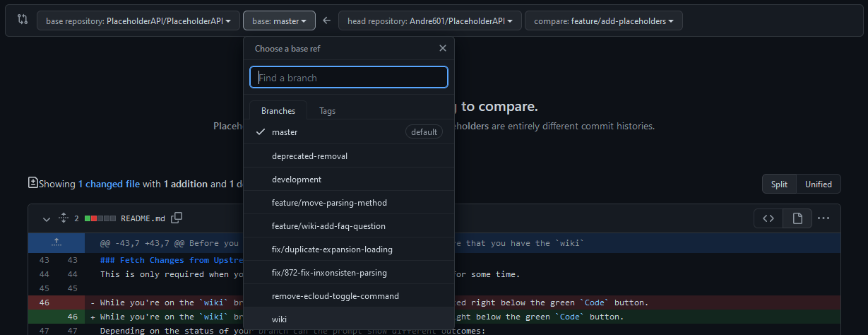Expand hidden lines above line 43

pos(57,242)
